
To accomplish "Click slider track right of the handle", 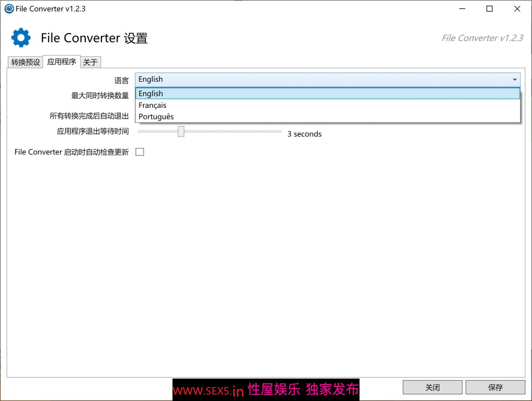I will 232,131.
